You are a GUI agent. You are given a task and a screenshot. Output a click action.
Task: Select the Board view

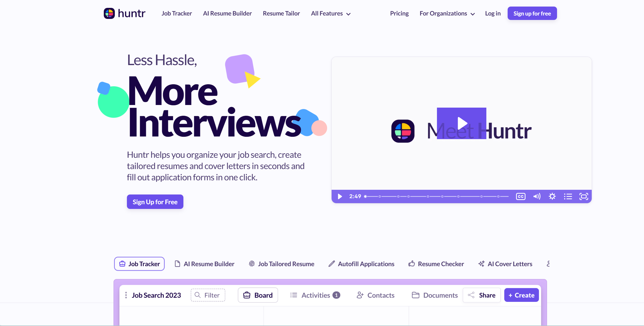(258, 295)
